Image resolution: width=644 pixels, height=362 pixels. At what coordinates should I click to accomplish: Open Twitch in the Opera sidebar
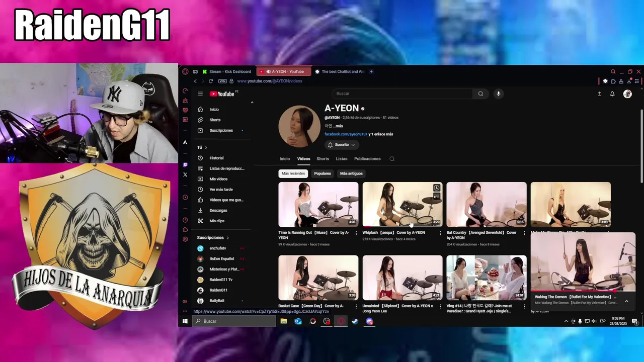(x=185, y=165)
